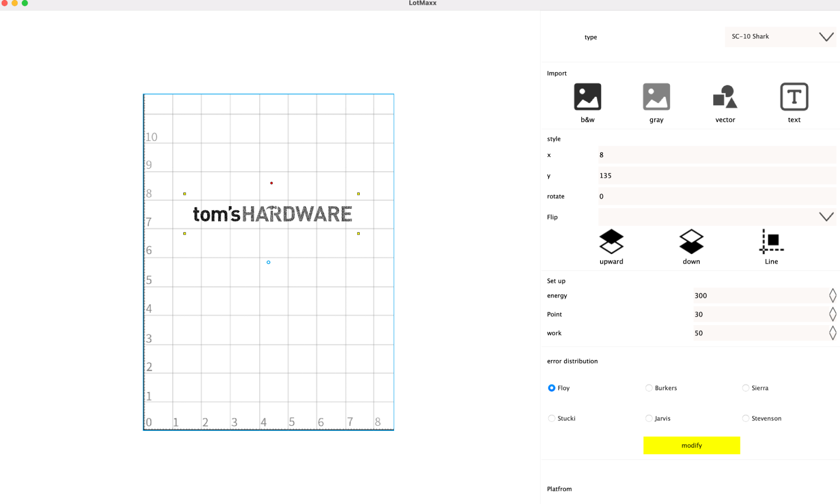Viewport: 840px width, 504px height.
Task: Adjust the Point stepper arrows
Action: pyautogui.click(x=832, y=314)
